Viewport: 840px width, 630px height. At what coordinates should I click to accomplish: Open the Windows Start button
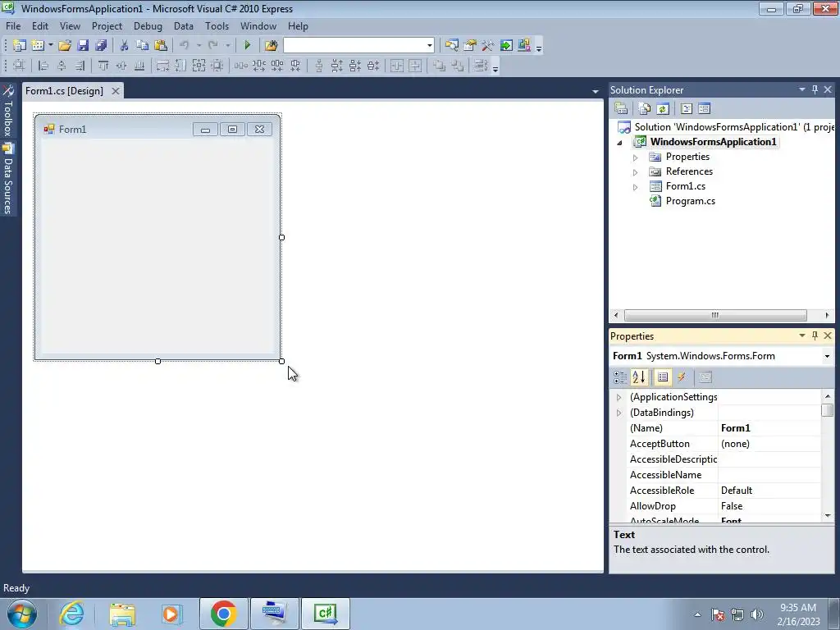(x=22, y=614)
